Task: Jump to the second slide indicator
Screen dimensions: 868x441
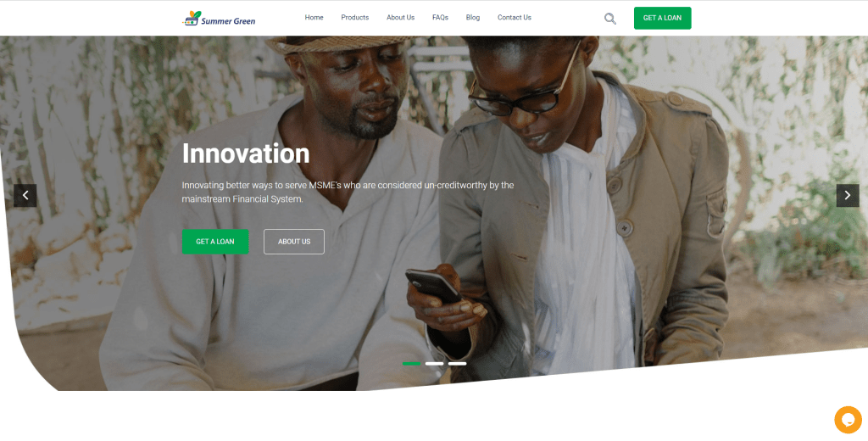Action: [x=435, y=364]
